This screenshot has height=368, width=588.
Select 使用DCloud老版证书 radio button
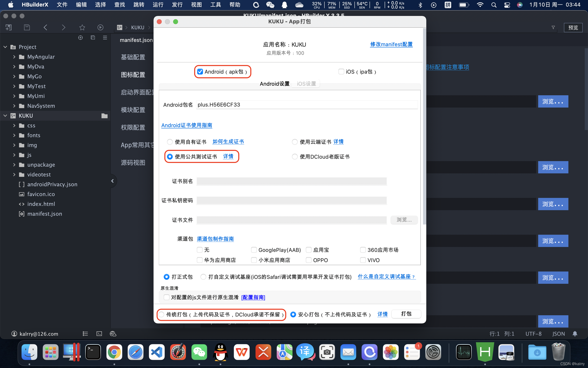pyautogui.click(x=295, y=156)
